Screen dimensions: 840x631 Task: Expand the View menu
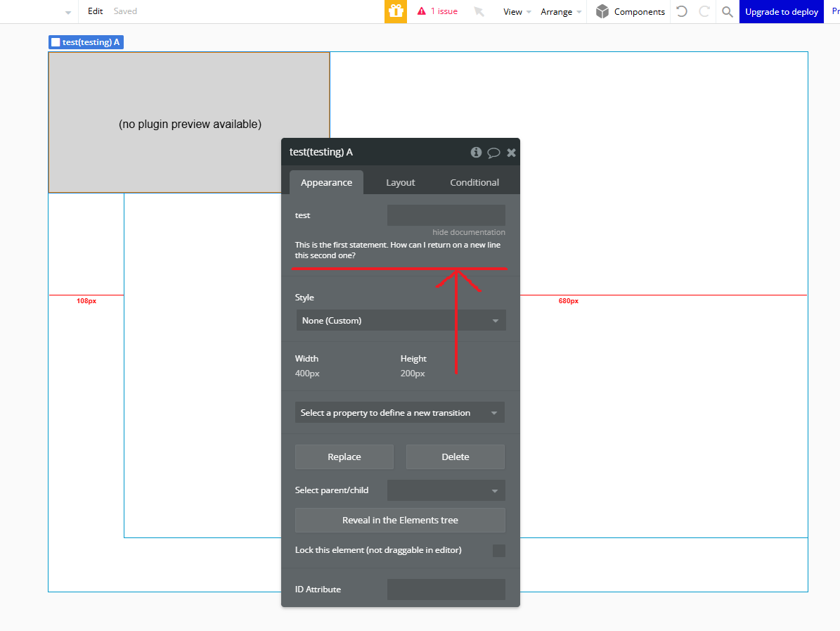517,11
